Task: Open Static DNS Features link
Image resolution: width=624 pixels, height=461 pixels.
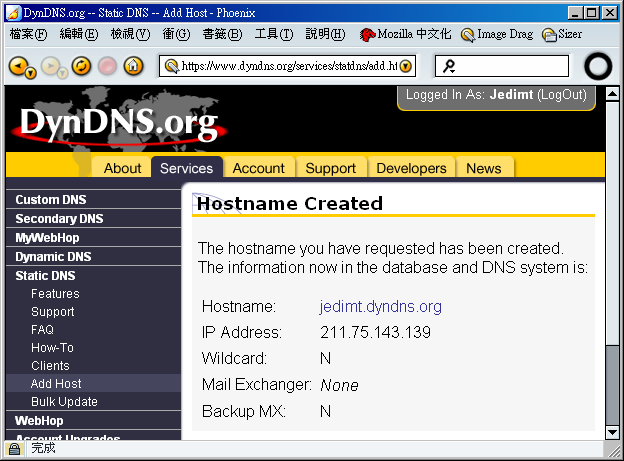Action: coord(55,294)
